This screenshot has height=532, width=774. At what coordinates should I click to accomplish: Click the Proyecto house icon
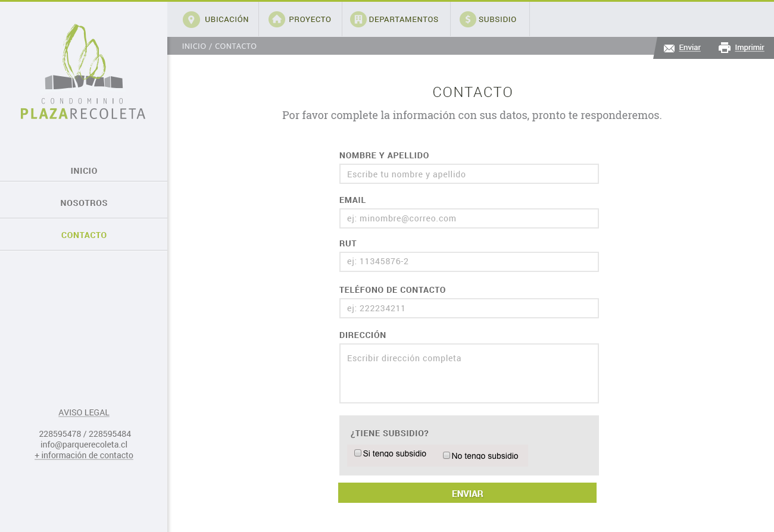(277, 20)
